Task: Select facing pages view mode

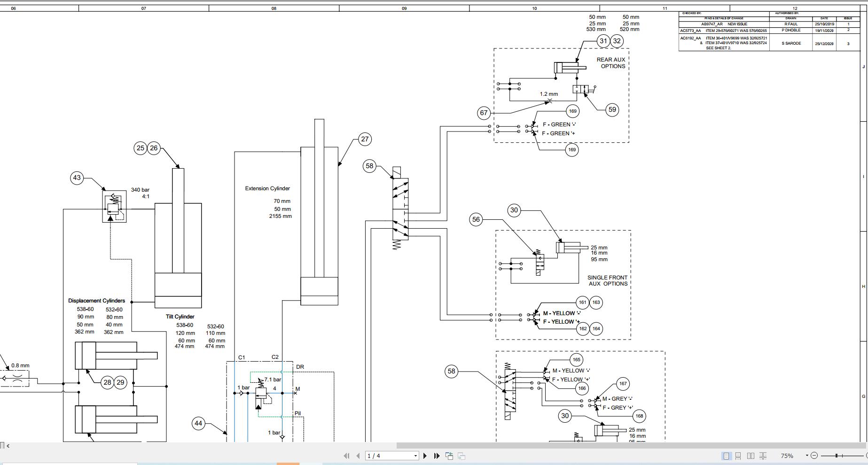Action: pos(751,456)
